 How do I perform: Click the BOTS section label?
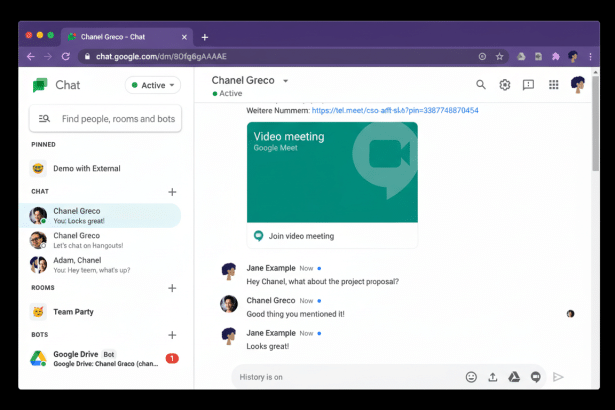click(40, 335)
